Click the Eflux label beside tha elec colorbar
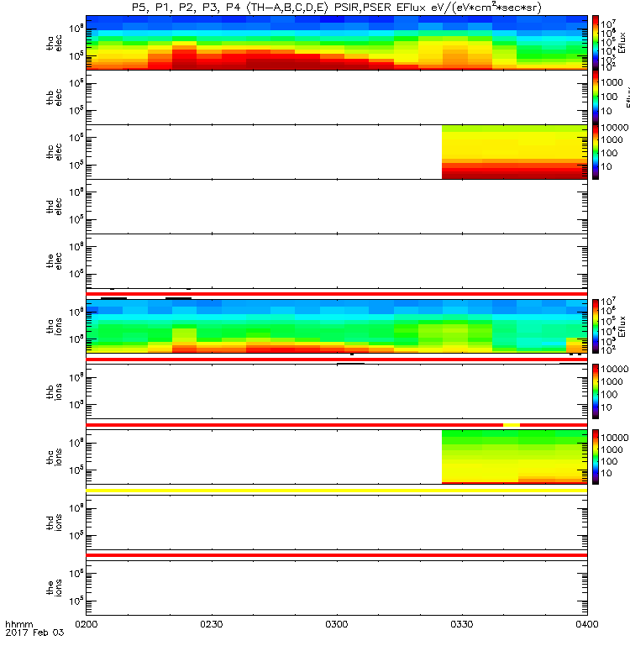Image resolution: width=630 pixels, height=672 pixels. [x=622, y=43]
